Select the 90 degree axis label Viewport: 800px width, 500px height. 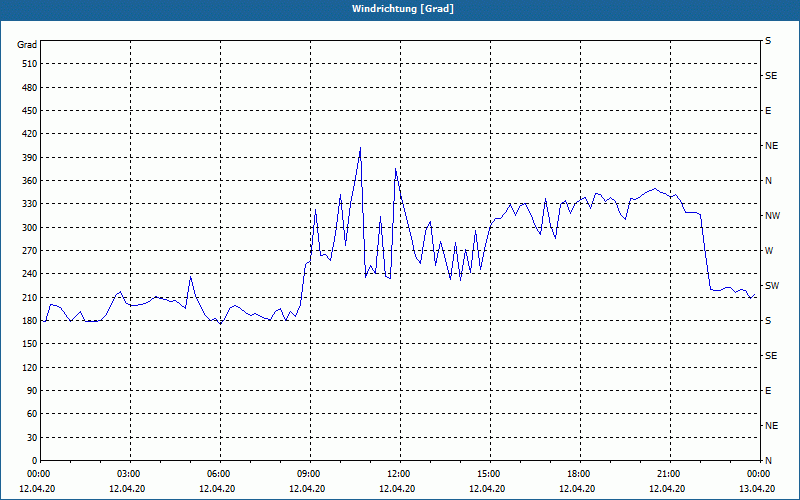coord(32,391)
